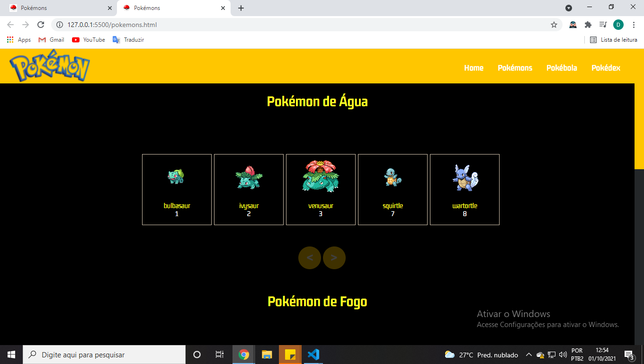Image resolution: width=644 pixels, height=364 pixels.
Task: Open the tab search dropdown arrow
Action: 569,8
